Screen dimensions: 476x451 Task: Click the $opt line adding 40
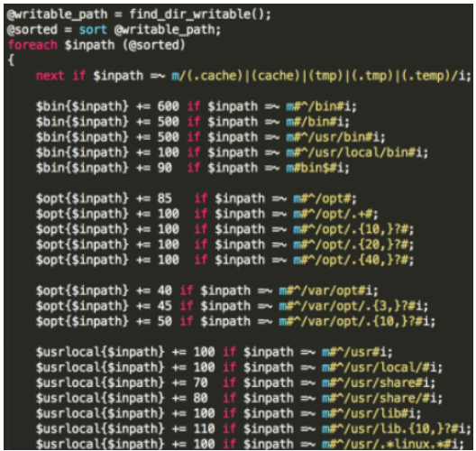[206, 290]
